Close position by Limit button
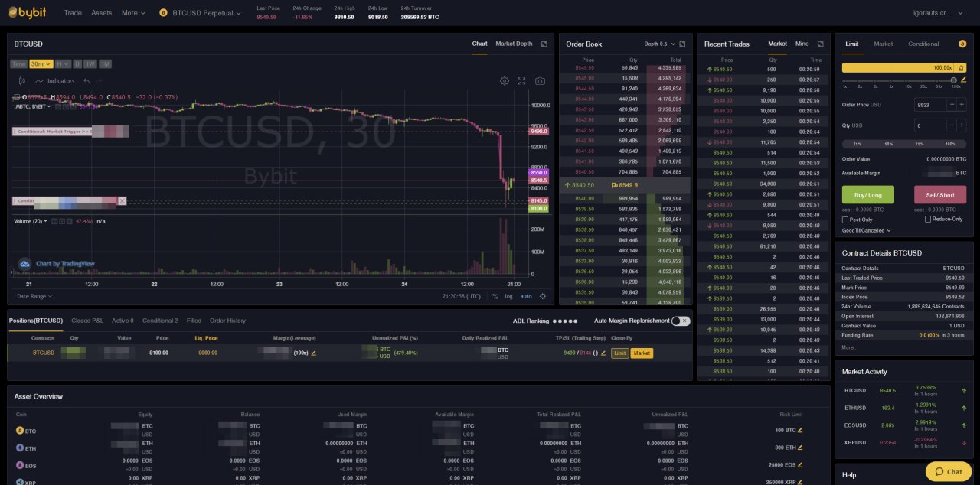 coord(619,353)
